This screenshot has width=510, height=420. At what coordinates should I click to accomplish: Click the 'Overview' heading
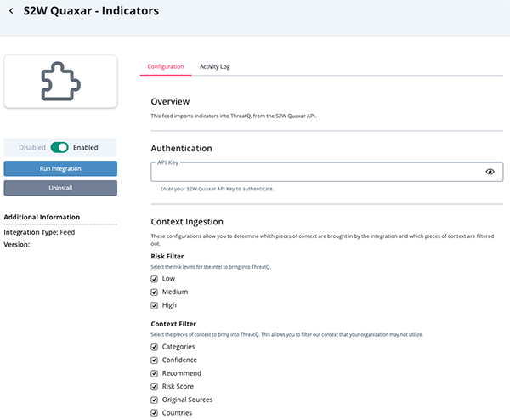170,101
